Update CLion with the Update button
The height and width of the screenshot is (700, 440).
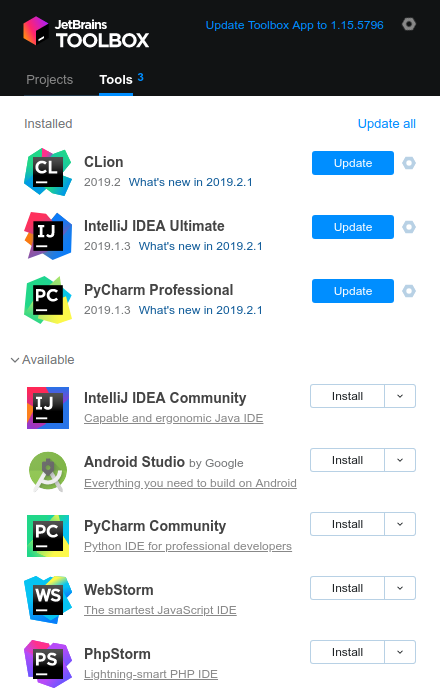point(353,163)
